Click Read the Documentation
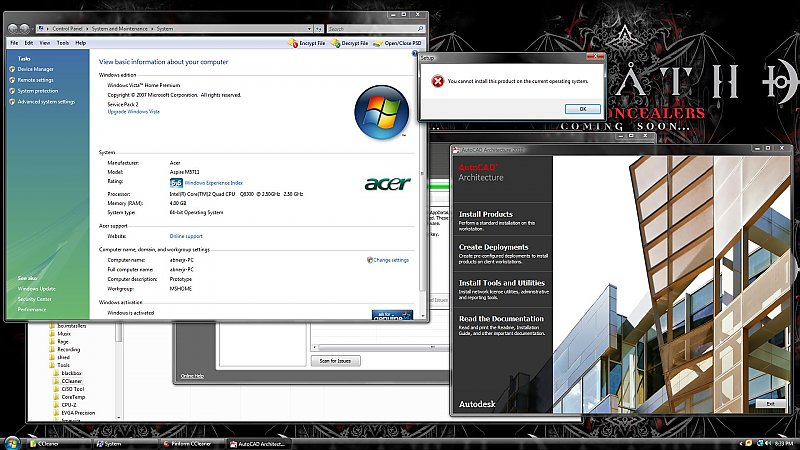The width and height of the screenshot is (800, 450). (501, 318)
